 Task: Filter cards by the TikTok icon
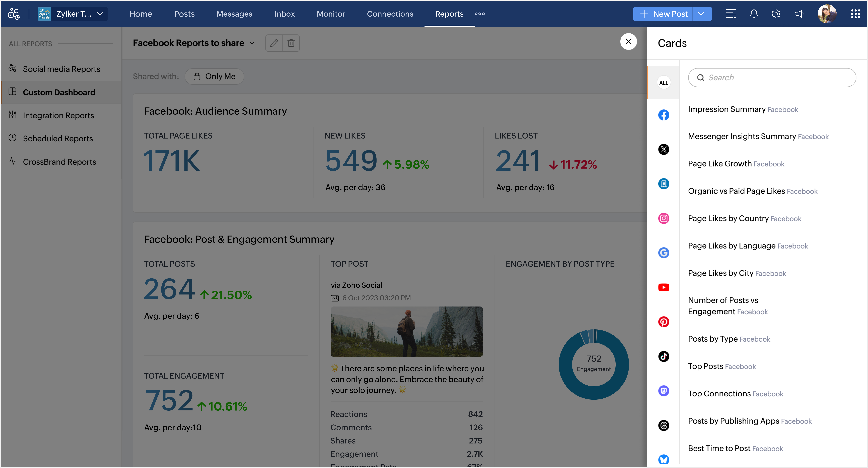point(663,356)
